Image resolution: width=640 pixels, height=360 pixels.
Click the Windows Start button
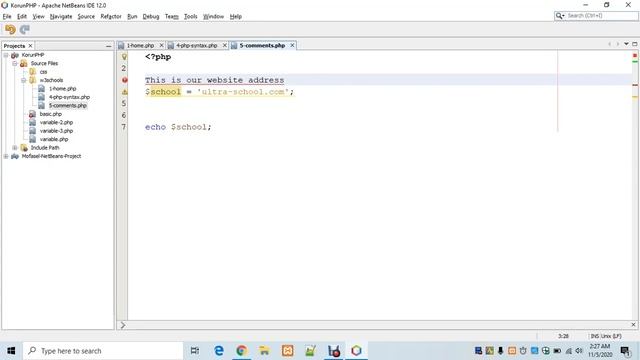(x=11, y=351)
